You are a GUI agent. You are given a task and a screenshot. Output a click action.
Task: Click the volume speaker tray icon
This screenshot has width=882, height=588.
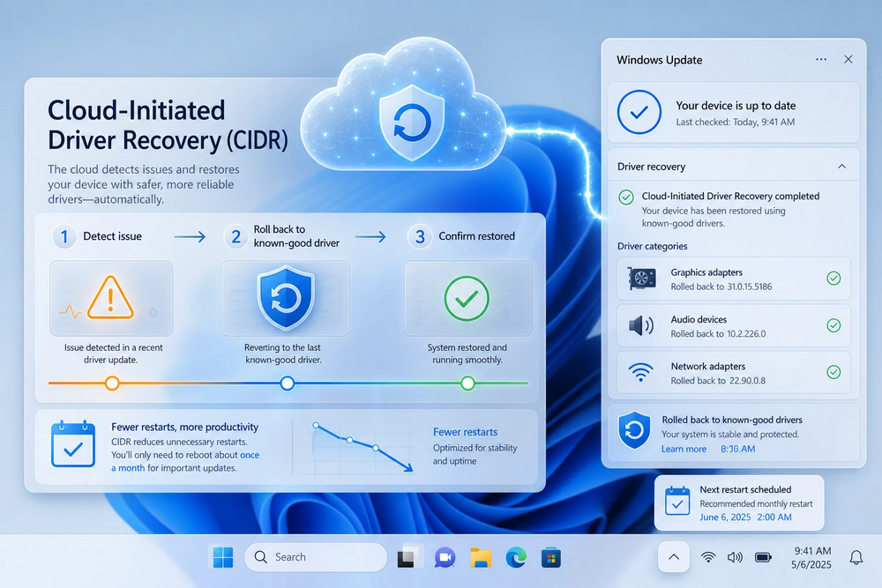click(735, 557)
